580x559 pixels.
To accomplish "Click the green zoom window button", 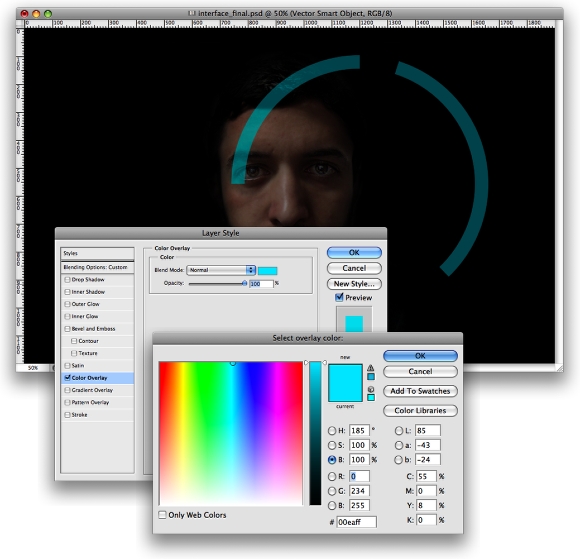I will coord(48,14).
